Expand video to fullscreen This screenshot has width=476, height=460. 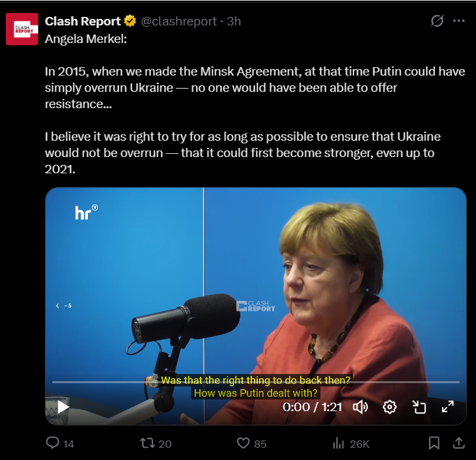coord(448,407)
